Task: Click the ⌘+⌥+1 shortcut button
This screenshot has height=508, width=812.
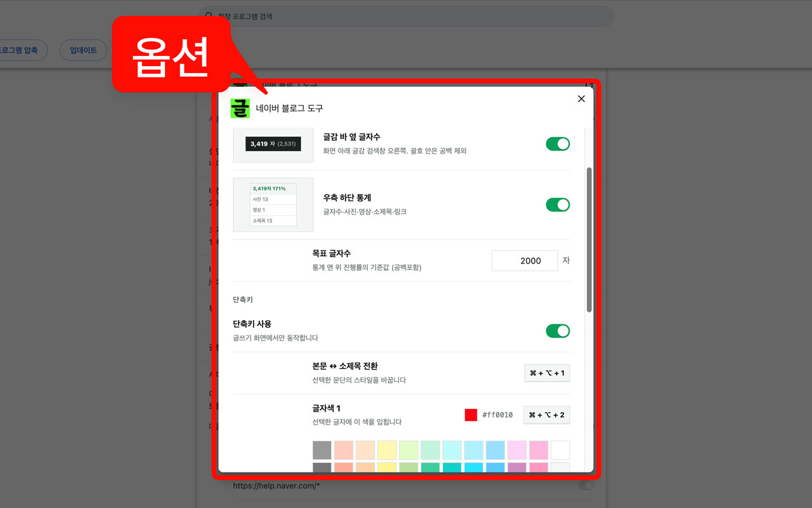Action: coord(547,373)
